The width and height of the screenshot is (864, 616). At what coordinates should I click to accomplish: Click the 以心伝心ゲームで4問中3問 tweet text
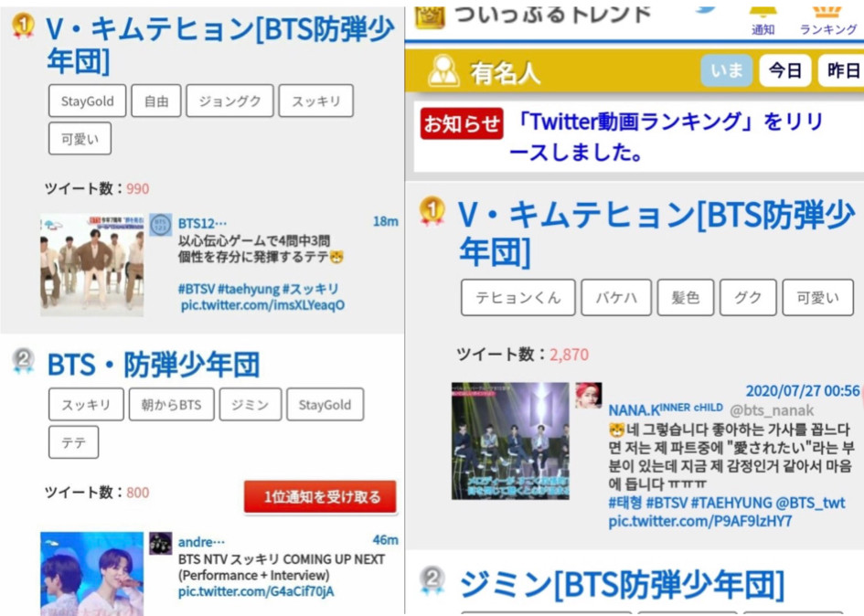pos(254,240)
